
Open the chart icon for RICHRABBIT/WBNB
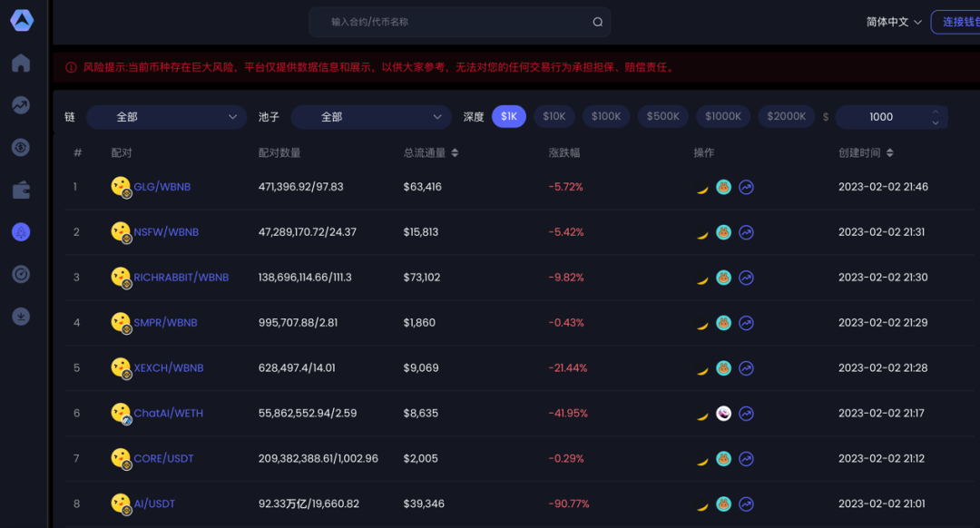[x=746, y=278]
